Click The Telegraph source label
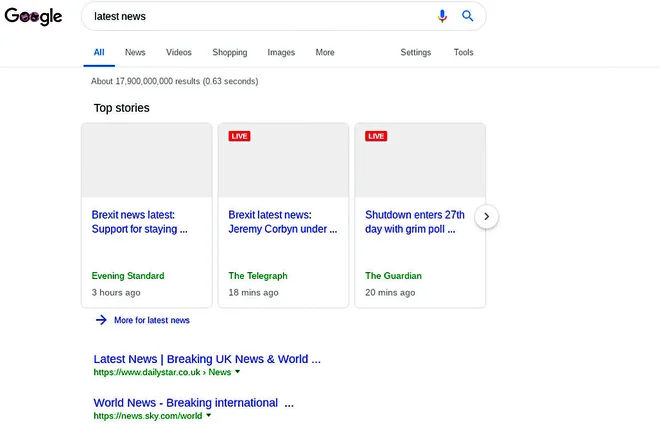 point(258,276)
